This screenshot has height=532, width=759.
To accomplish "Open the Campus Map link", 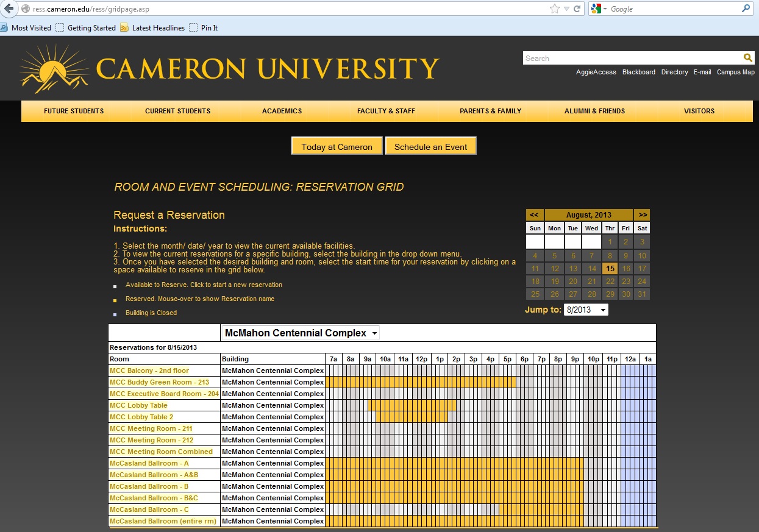I will pyautogui.click(x=736, y=72).
